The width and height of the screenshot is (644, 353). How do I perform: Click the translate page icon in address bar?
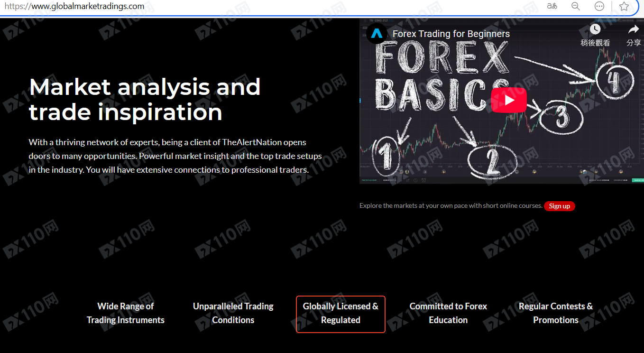(x=552, y=6)
